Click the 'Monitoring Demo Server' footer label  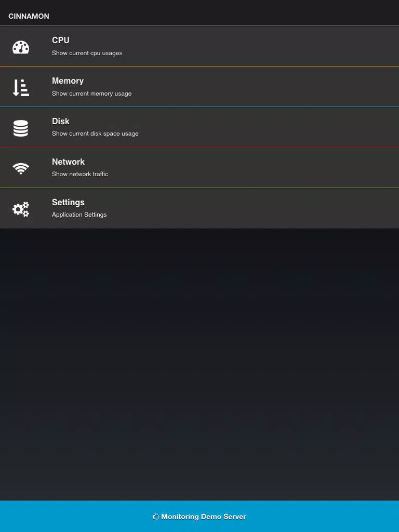(204, 516)
